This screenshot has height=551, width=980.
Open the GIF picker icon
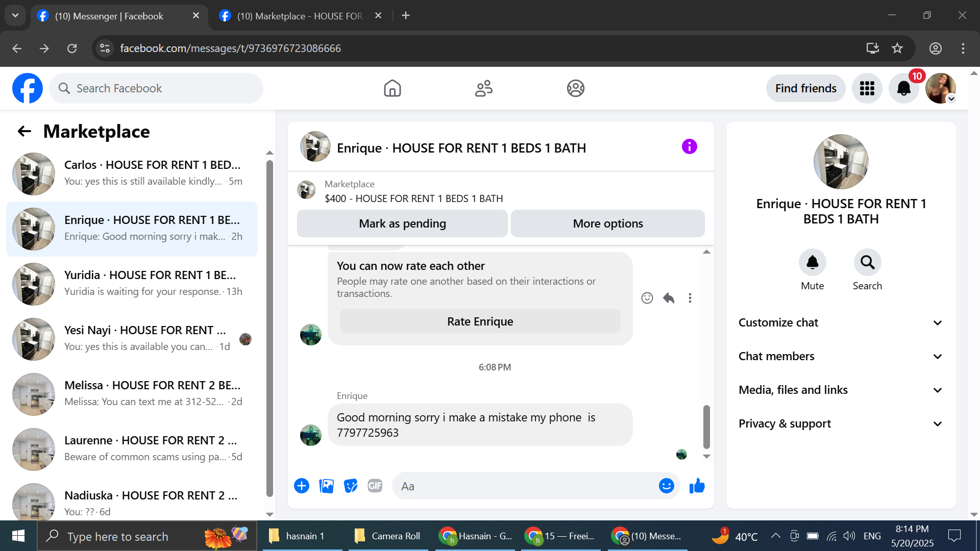tap(375, 486)
